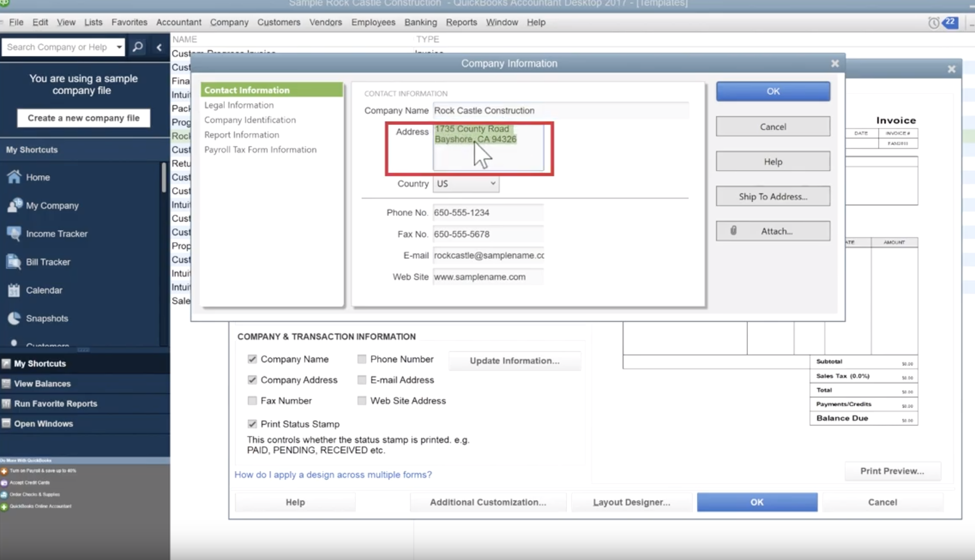Close the Company Information dialog
The image size is (975, 560).
click(835, 64)
